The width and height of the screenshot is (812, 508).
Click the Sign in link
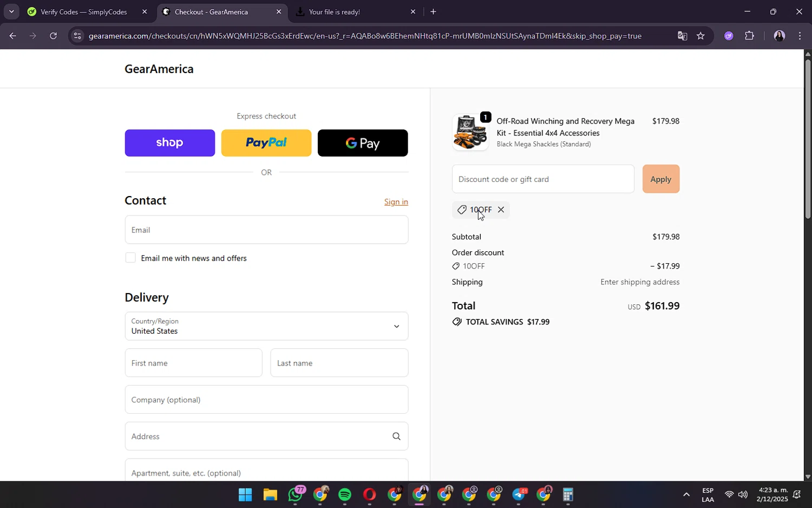pyautogui.click(x=396, y=201)
